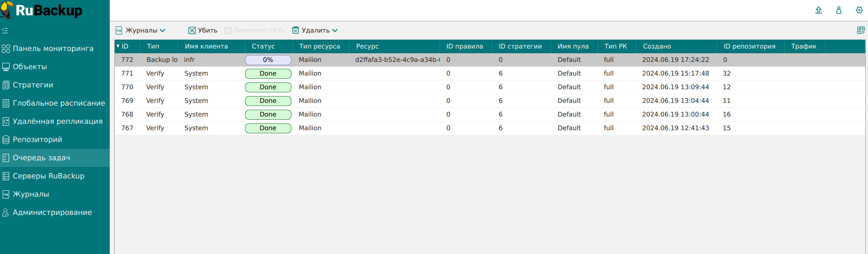Select Done status of task 771

point(268,74)
